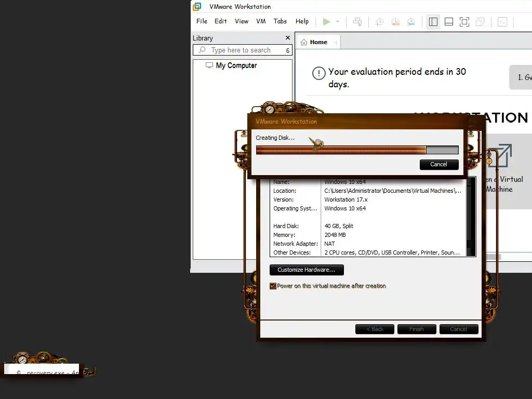Click the wizard Cancel button

click(x=459, y=329)
